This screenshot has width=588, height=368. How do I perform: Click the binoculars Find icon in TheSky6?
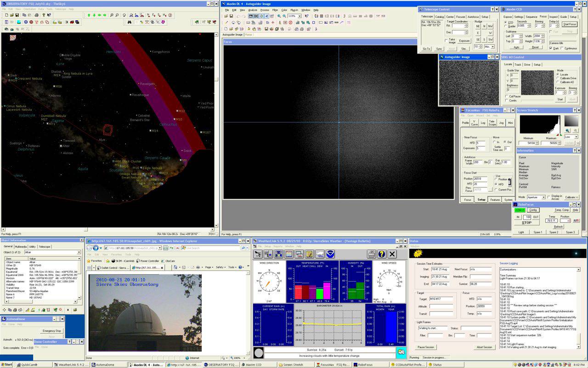(x=130, y=22)
